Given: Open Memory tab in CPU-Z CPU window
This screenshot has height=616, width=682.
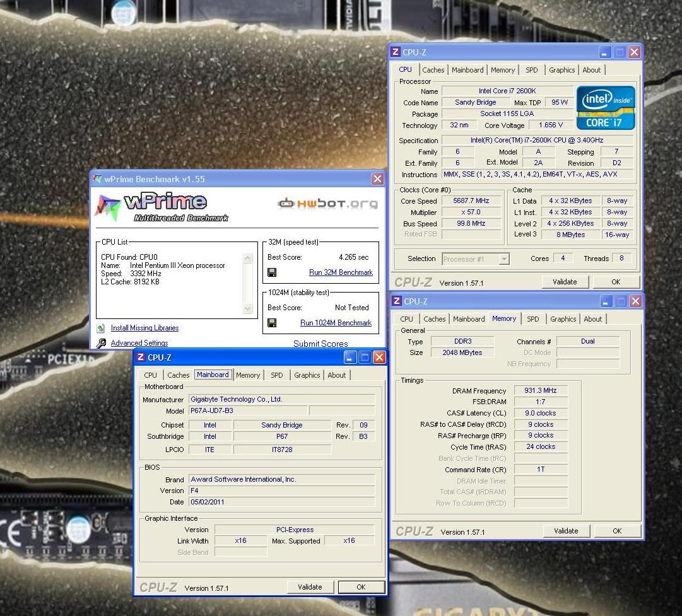Looking at the screenshot, I should [503, 70].
